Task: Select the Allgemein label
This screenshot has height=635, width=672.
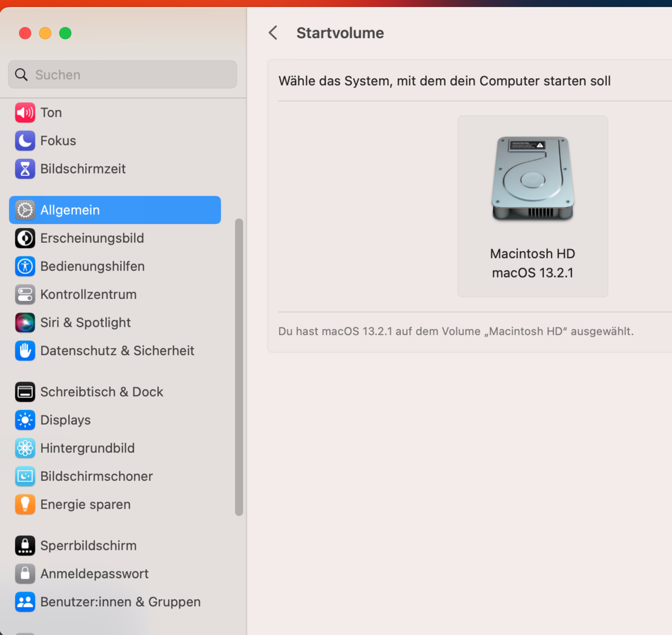Action: (71, 210)
